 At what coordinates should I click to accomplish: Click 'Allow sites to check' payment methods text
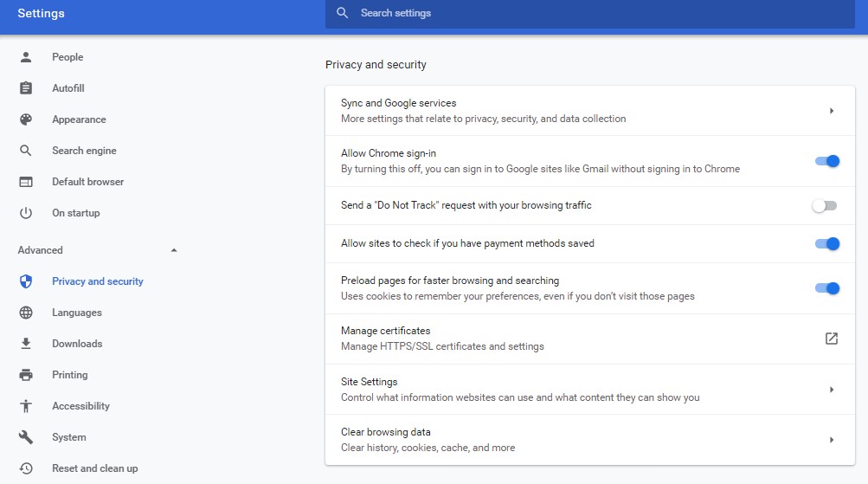467,243
